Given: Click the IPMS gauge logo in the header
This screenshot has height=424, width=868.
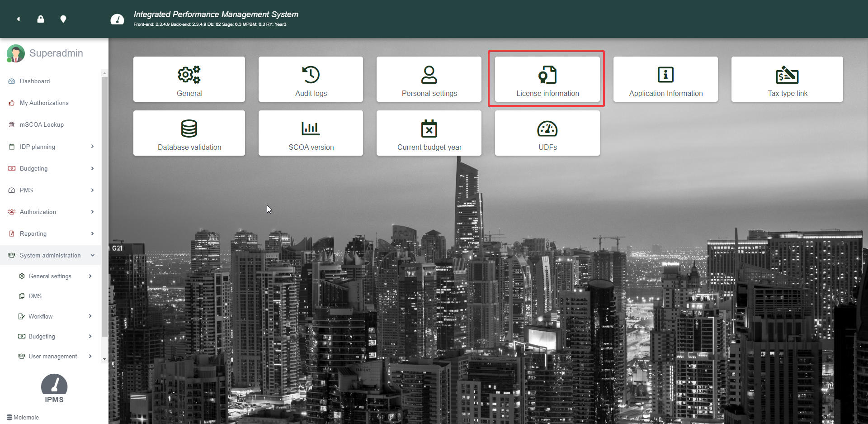Looking at the screenshot, I should 117,19.
